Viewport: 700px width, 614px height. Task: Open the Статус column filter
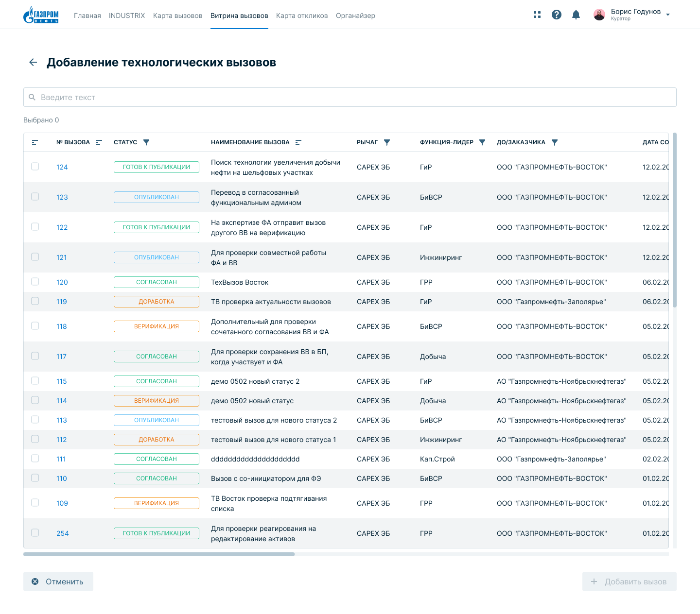146,142
